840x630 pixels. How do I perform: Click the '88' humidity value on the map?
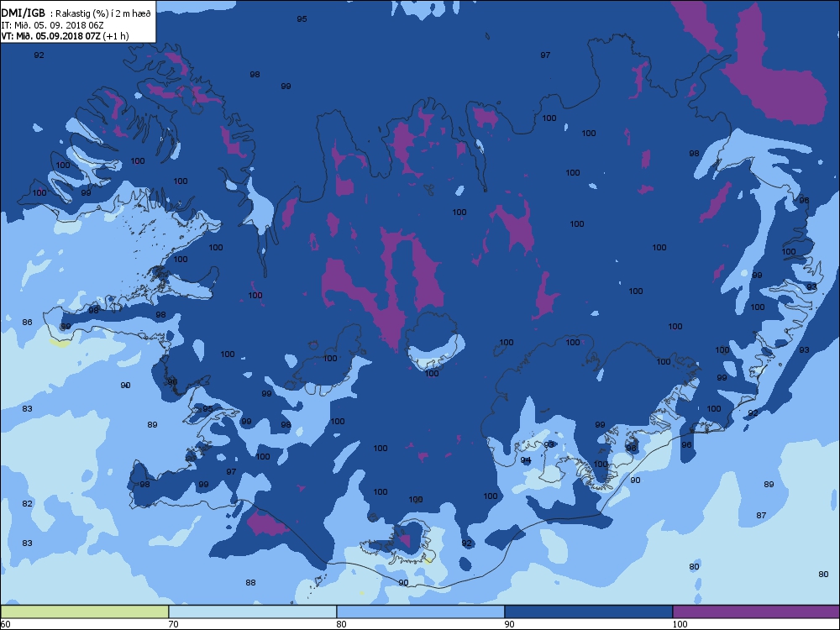coord(250,582)
